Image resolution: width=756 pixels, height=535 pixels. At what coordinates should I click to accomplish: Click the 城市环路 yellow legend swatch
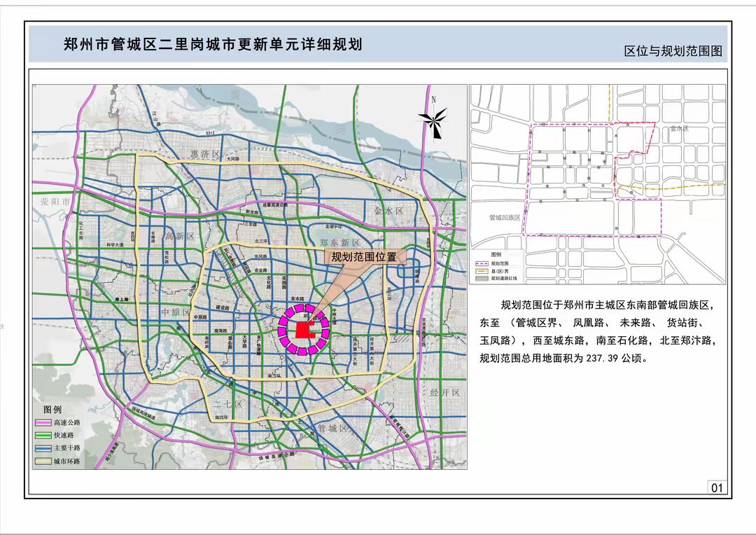(47, 461)
